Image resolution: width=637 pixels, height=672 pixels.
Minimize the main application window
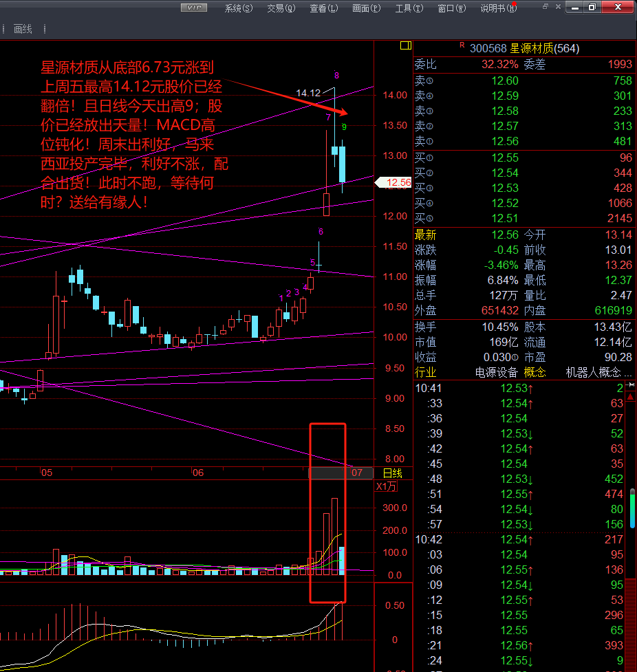coord(575,8)
